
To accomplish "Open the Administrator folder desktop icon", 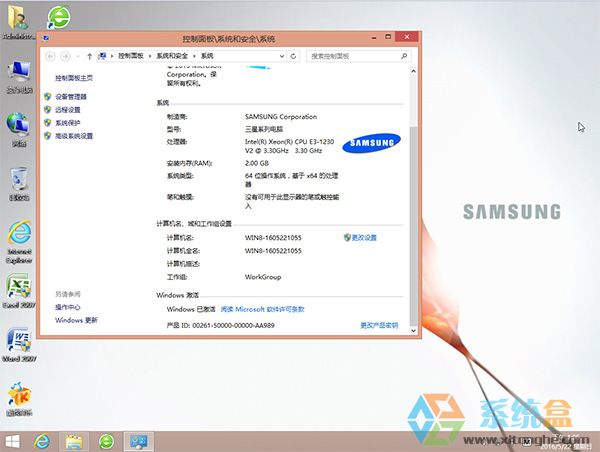I will click(18, 22).
